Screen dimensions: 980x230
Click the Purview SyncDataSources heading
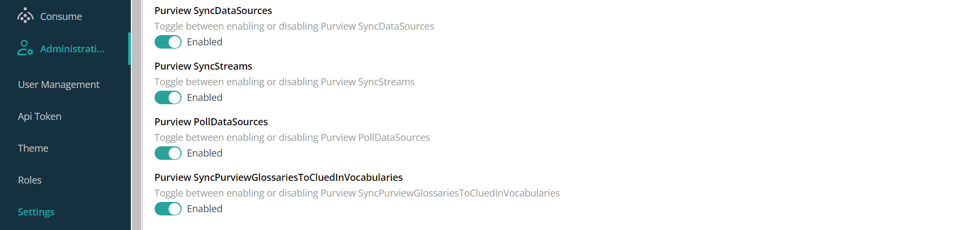pos(213,11)
